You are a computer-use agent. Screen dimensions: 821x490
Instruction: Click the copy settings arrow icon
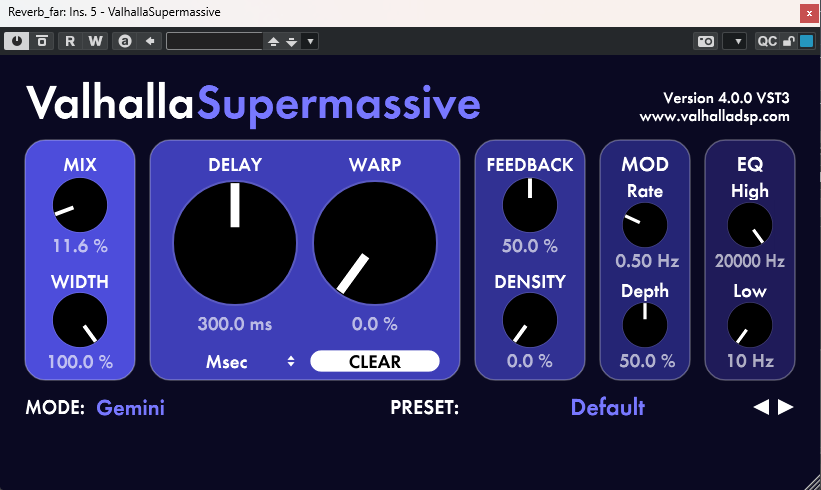[149, 41]
